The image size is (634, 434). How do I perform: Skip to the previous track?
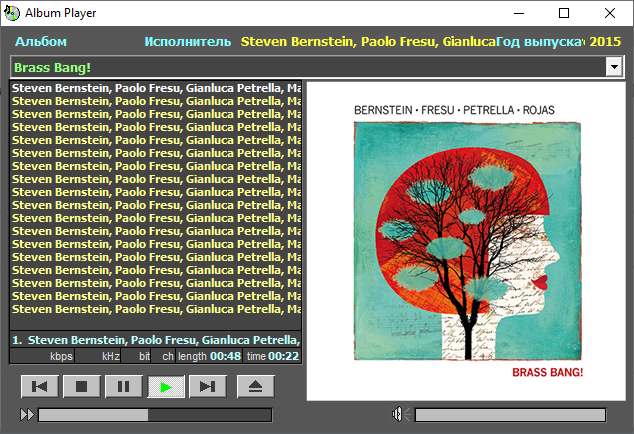tap(40, 387)
